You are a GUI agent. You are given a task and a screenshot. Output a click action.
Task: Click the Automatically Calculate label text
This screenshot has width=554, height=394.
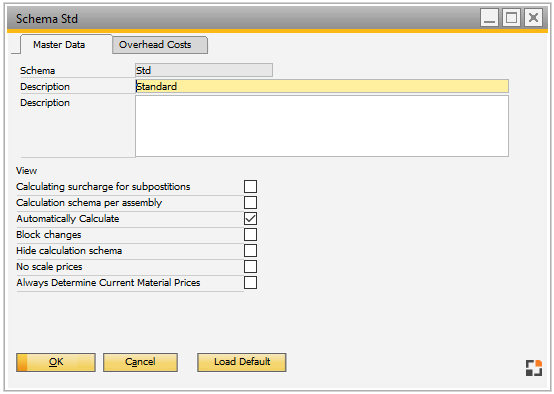(68, 219)
